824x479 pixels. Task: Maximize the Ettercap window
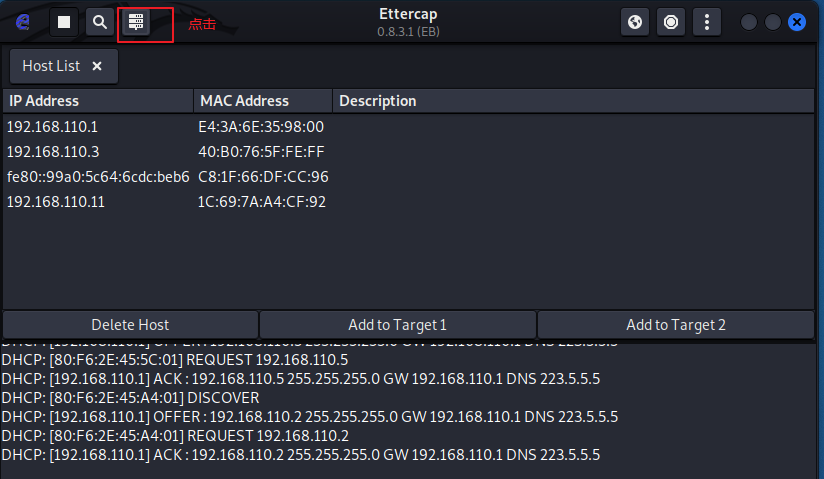point(772,22)
